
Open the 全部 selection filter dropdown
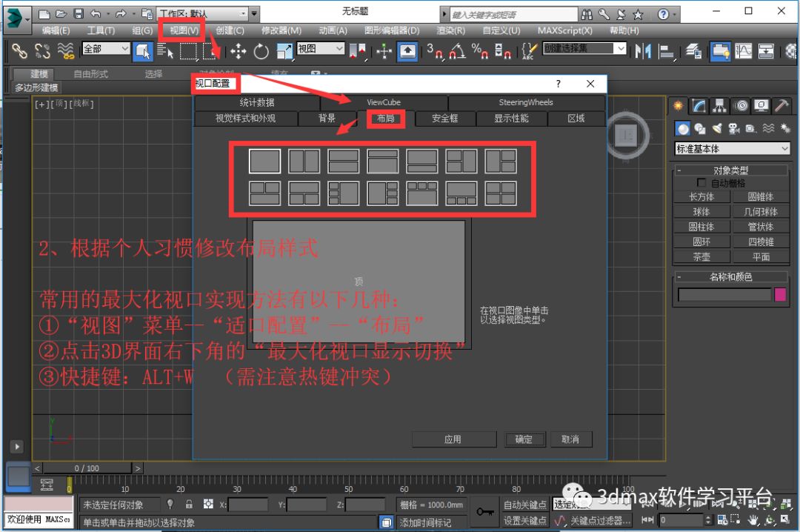pos(106,48)
